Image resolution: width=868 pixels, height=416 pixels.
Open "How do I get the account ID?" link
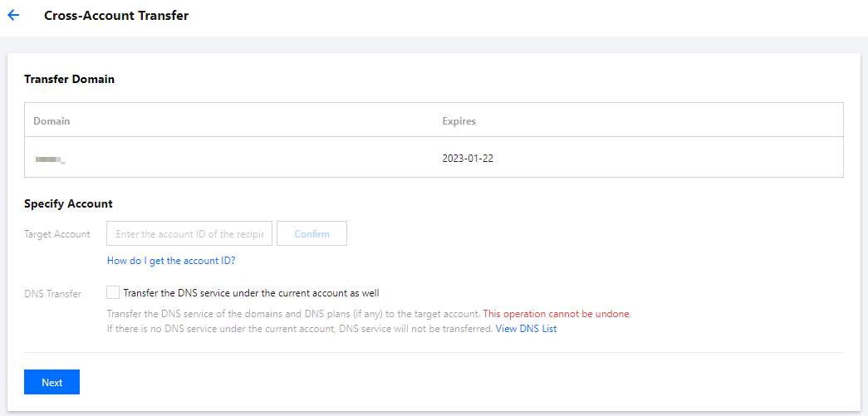(171, 261)
